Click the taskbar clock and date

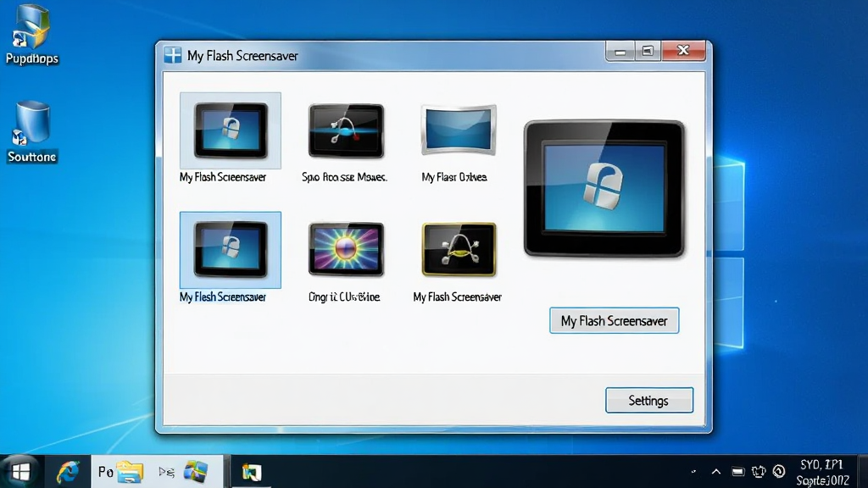click(x=822, y=473)
